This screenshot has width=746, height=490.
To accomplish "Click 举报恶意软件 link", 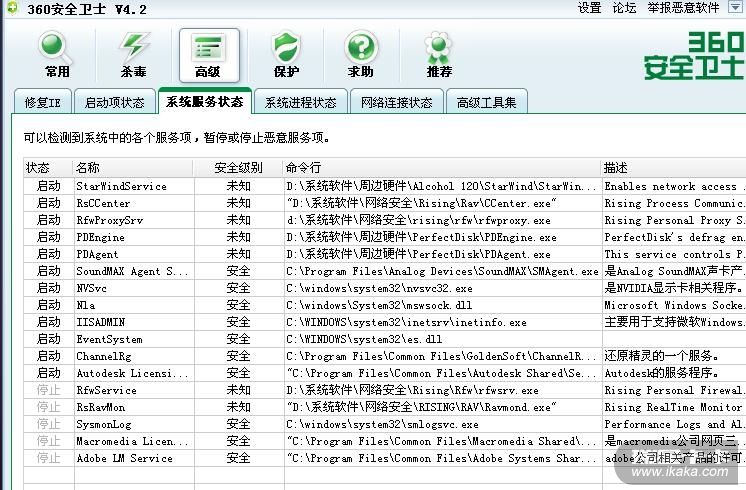I will click(x=683, y=8).
